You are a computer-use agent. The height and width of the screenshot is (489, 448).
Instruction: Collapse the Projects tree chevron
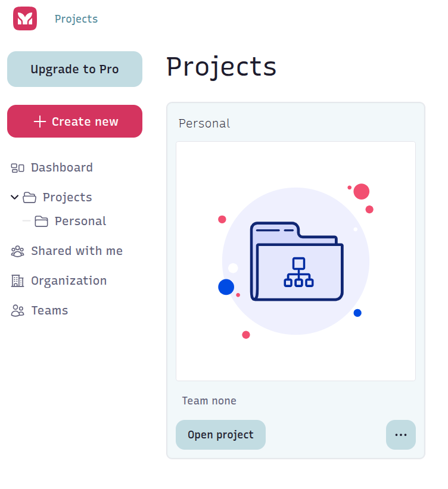pyautogui.click(x=14, y=197)
